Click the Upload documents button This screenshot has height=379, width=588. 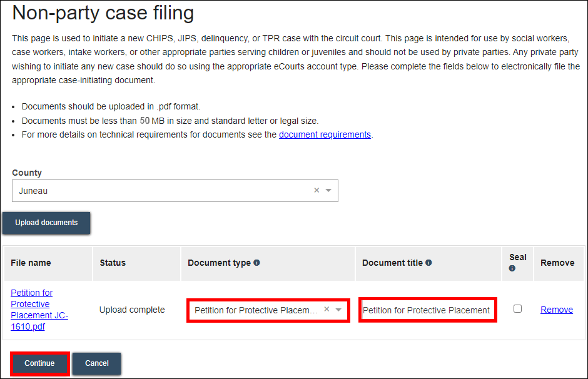pyautogui.click(x=46, y=223)
